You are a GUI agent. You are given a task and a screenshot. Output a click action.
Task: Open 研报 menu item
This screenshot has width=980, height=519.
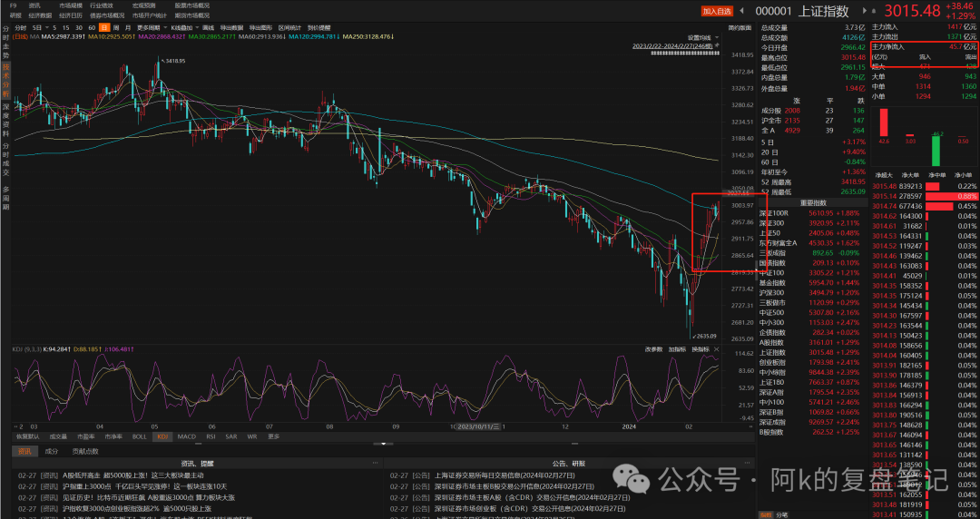tap(15, 15)
